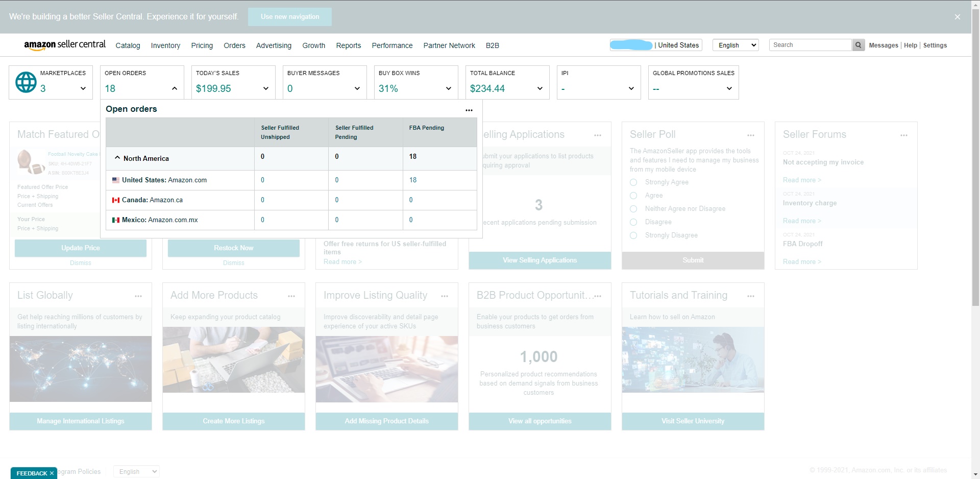Open the Partner Network menu
Image resolution: width=980 pixels, height=479 pixels.
pyautogui.click(x=449, y=45)
